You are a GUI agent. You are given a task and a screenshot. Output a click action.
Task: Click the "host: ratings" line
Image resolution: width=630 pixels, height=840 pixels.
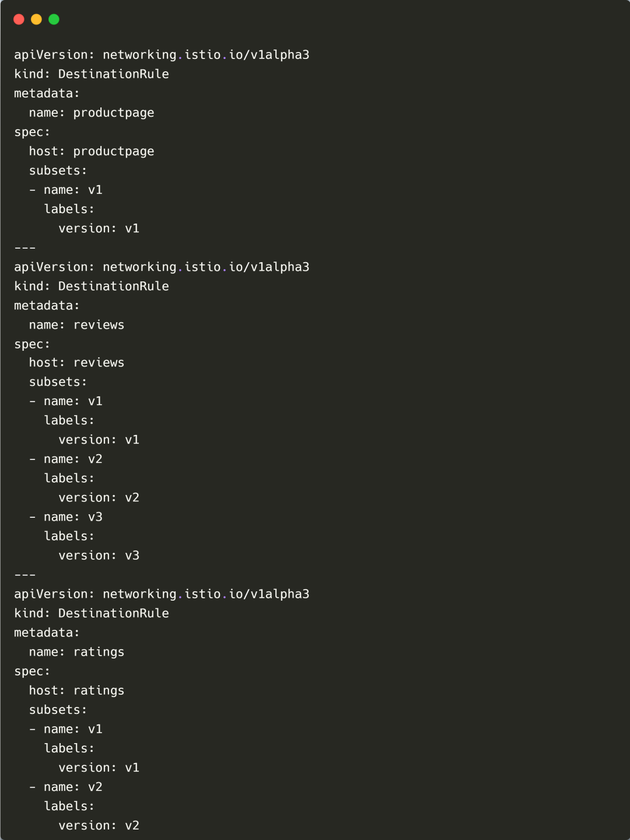76,691
